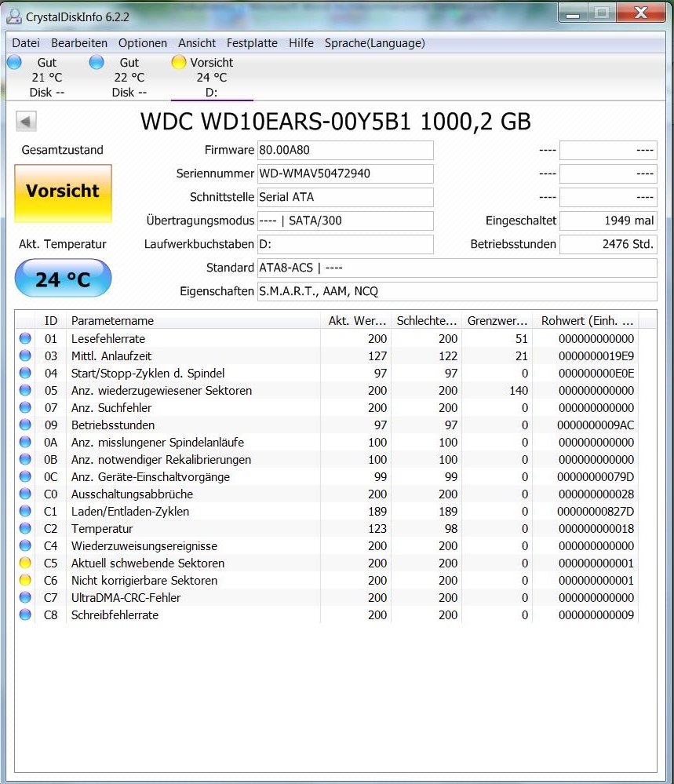Click threshold value 140 in row 05
This screenshot has width=674, height=784.
(519, 391)
